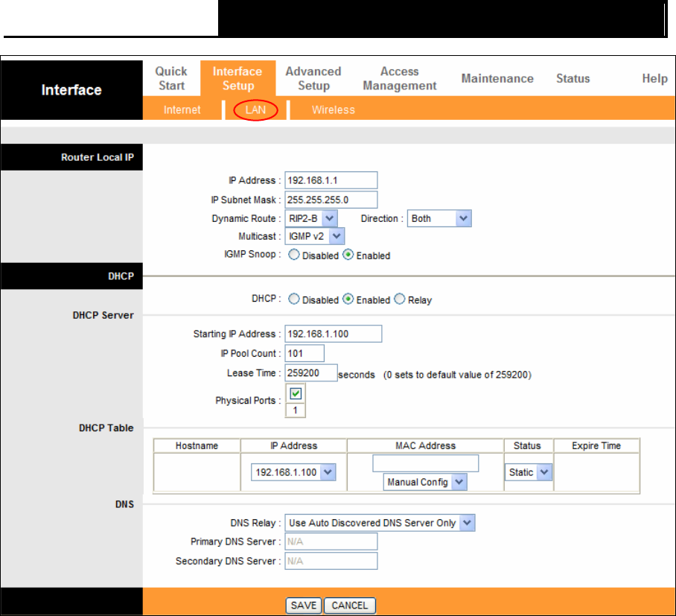Screen dimensions: 676x616
Task: Select DHCP Enabled radio button
Action: point(348,299)
